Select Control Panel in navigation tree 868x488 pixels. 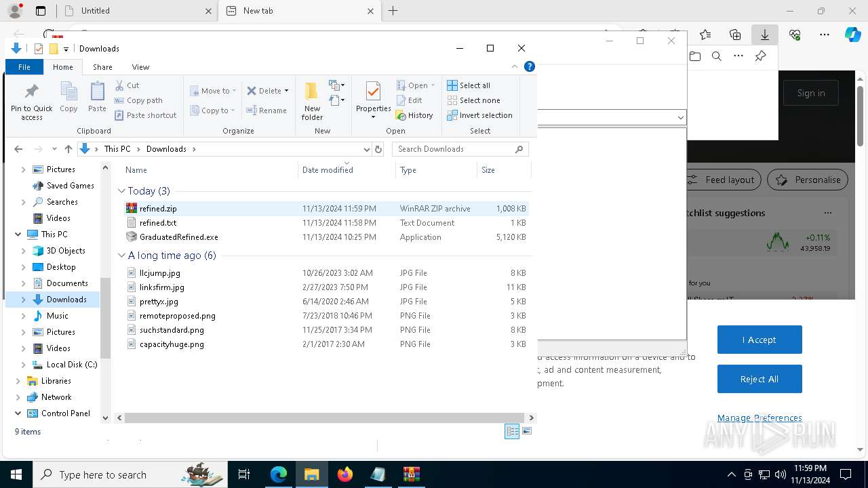[x=58, y=413]
